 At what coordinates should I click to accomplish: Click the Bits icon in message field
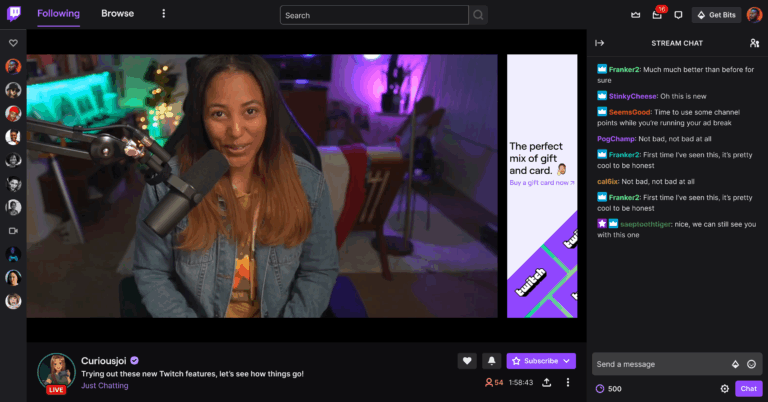[735, 364]
